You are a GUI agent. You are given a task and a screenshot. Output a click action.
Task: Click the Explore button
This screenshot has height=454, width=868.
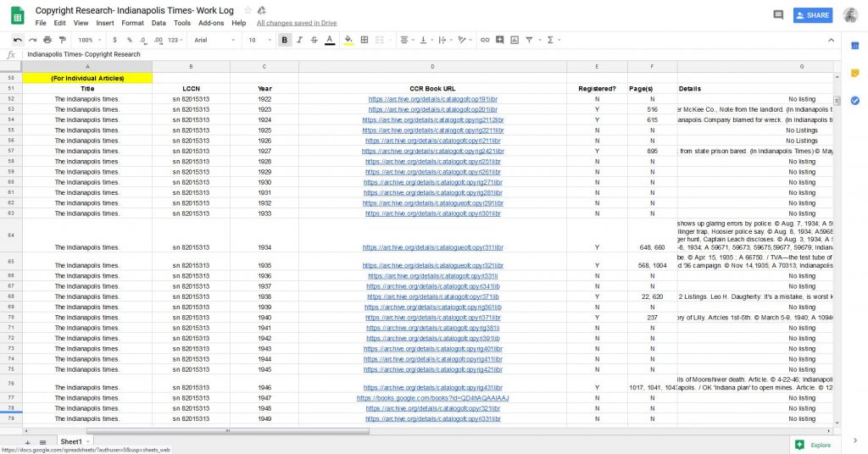813,445
